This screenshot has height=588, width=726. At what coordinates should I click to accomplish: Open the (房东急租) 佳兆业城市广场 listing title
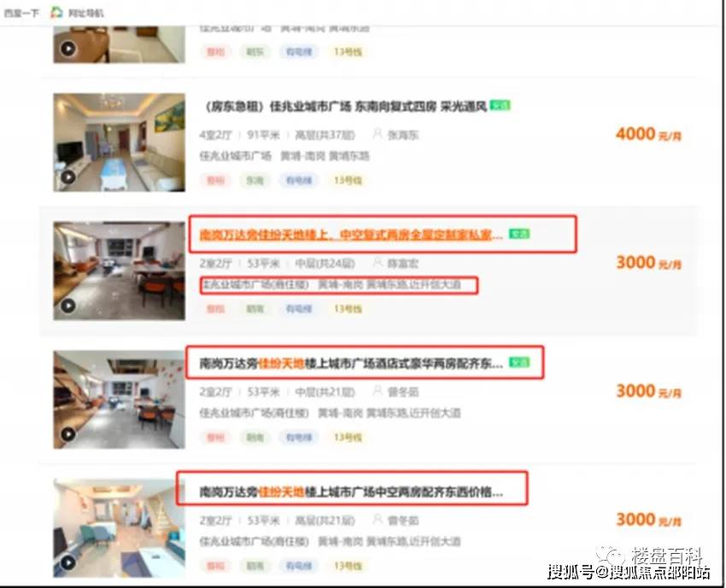click(345, 107)
